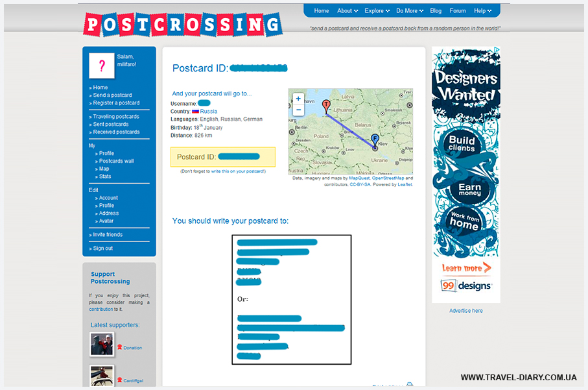Click Send a postcard in the sidebar
Viewport: 588px width, 390px height.
[x=112, y=95]
